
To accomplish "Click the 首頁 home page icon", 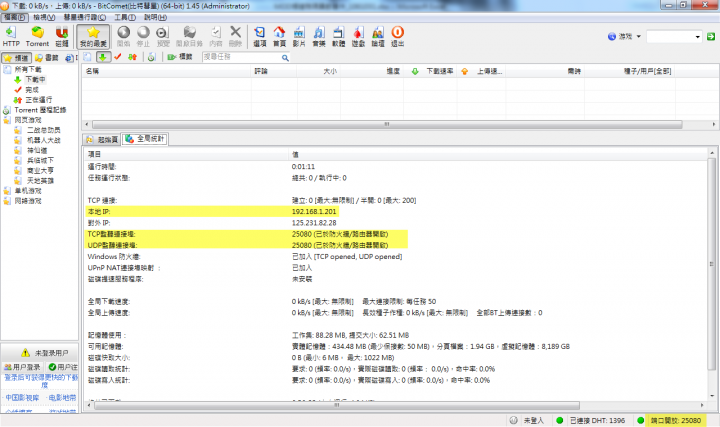I will point(279,36).
